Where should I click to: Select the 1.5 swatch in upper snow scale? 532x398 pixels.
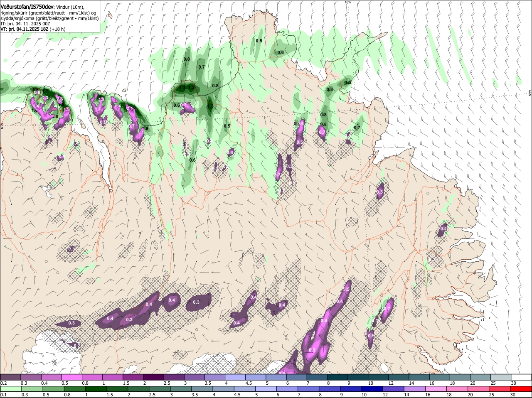pyautogui.click(x=133, y=377)
